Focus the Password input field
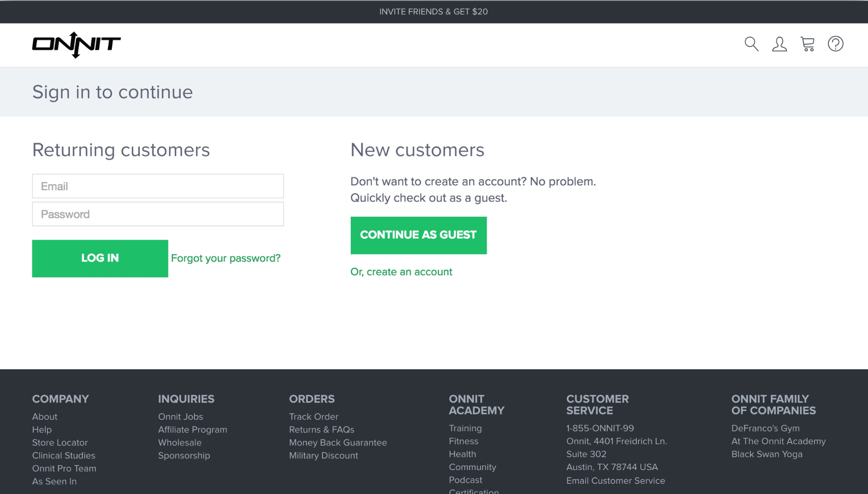The height and width of the screenshot is (494, 868). coord(158,214)
